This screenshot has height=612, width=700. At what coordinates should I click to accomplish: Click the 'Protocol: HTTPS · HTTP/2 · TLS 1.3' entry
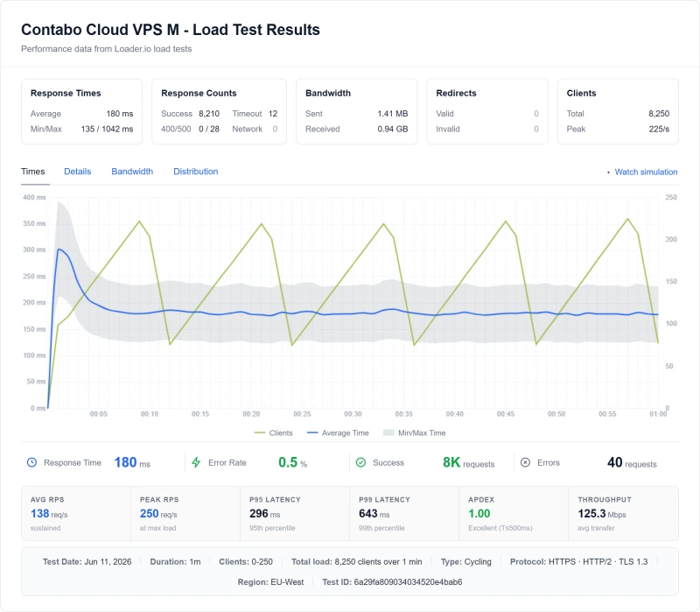click(578, 561)
